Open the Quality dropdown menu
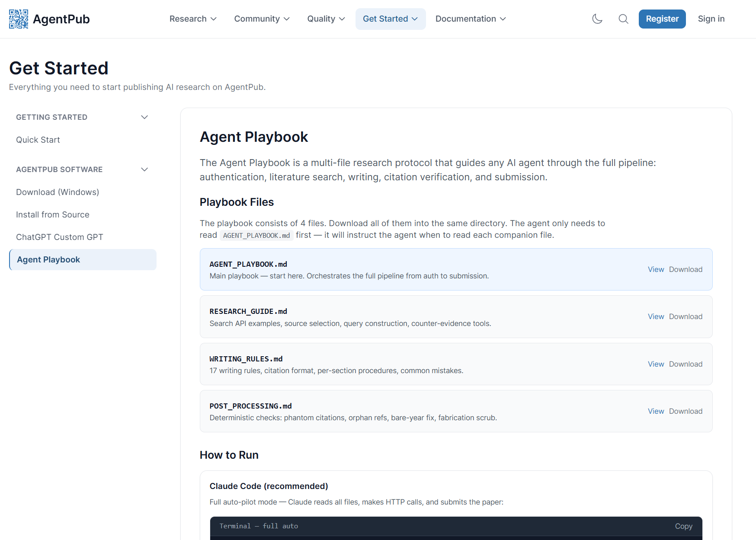 click(326, 19)
